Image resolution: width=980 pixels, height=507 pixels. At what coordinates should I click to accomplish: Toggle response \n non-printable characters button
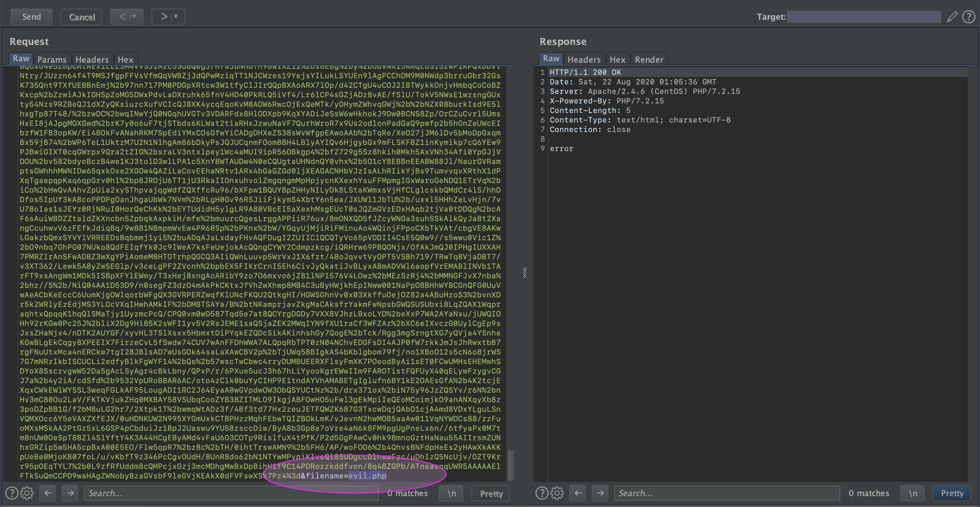pos(913,493)
